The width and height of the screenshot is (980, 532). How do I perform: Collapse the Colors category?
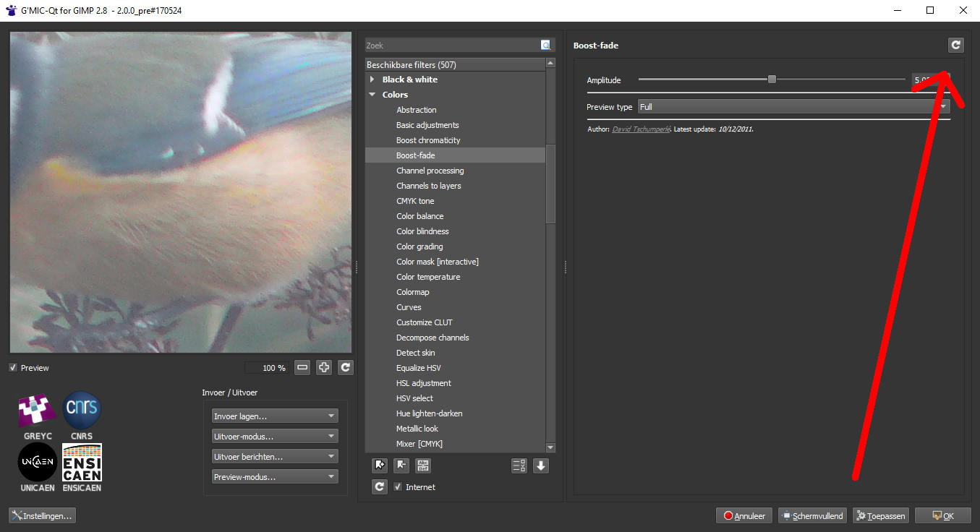(372, 95)
